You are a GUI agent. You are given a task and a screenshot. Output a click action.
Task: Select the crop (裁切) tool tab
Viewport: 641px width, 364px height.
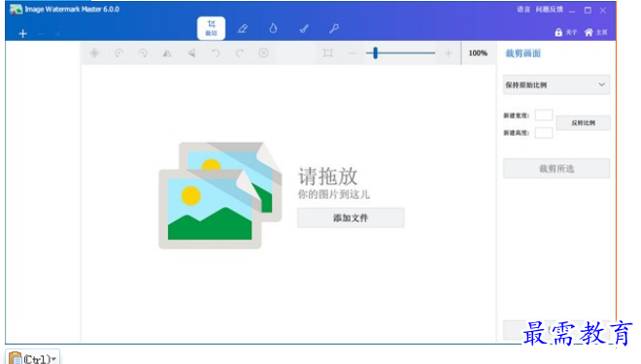pyautogui.click(x=211, y=28)
